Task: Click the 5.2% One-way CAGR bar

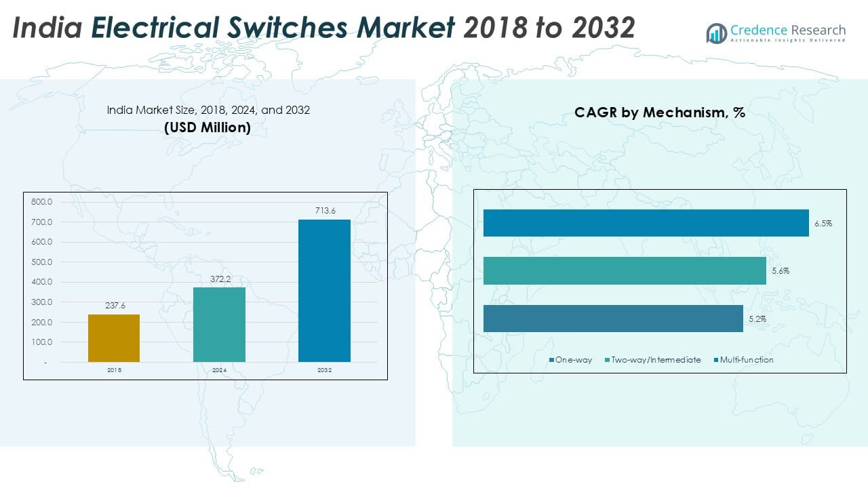Action: (614, 318)
